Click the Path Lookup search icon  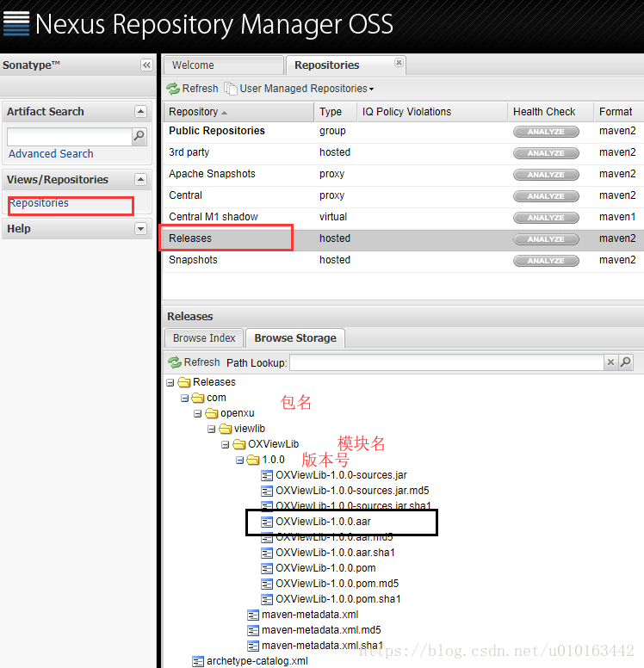tap(625, 362)
